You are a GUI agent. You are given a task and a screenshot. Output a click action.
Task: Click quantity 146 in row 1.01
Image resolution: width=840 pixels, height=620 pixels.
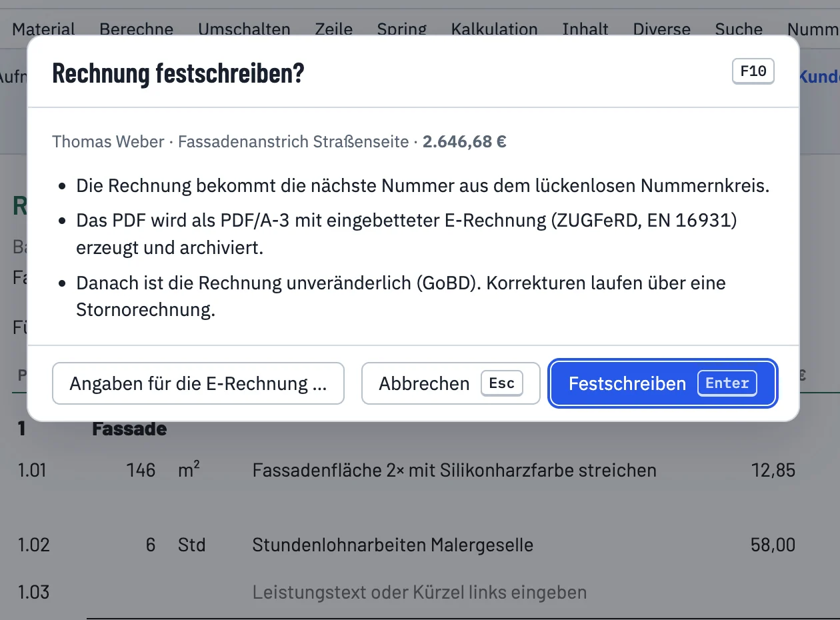pyautogui.click(x=141, y=470)
